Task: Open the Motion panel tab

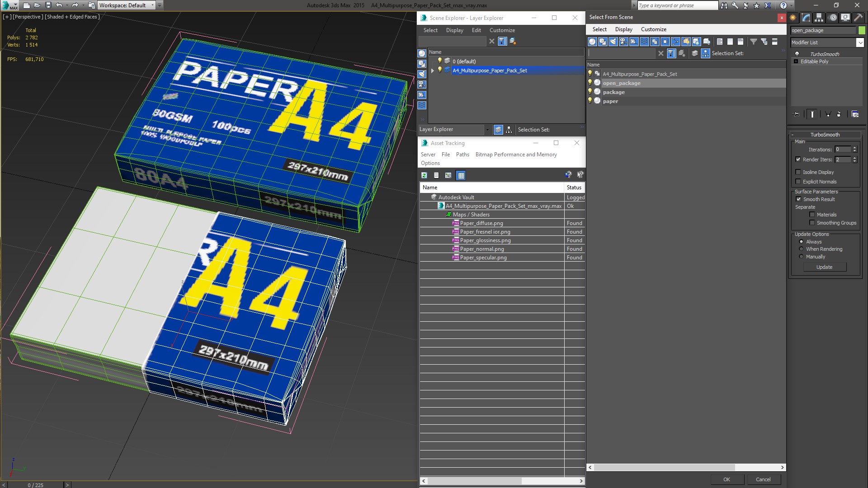Action: (833, 18)
